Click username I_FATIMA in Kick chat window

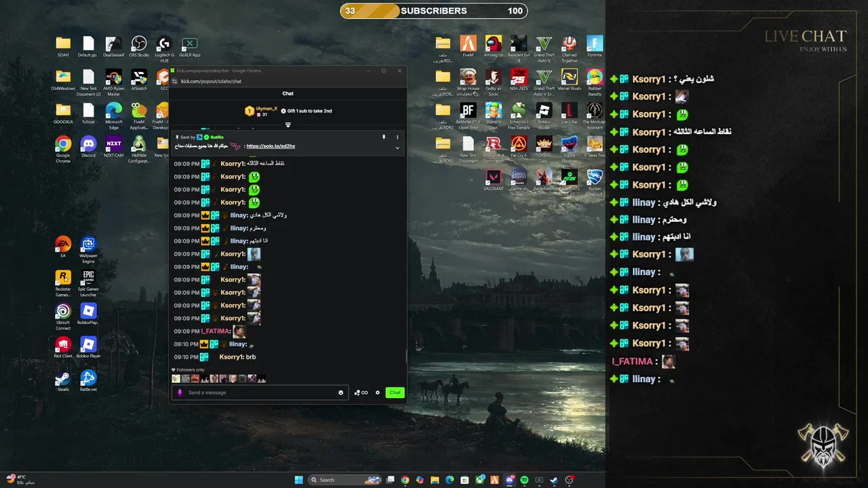pyautogui.click(x=215, y=331)
